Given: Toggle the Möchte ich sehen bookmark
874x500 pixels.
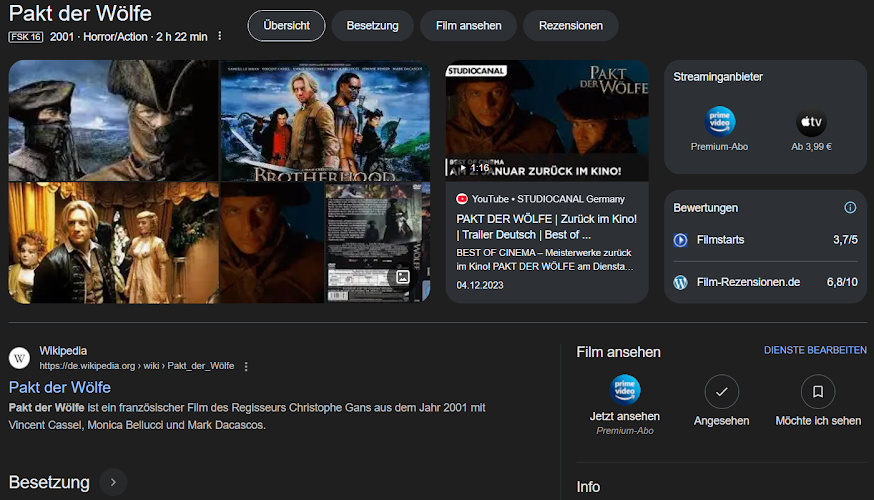Looking at the screenshot, I should point(818,392).
